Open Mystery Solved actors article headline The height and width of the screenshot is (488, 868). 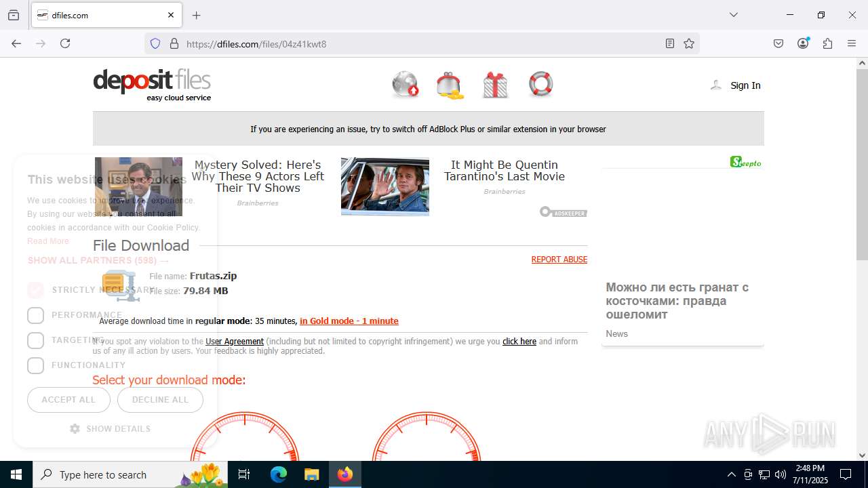coord(258,176)
